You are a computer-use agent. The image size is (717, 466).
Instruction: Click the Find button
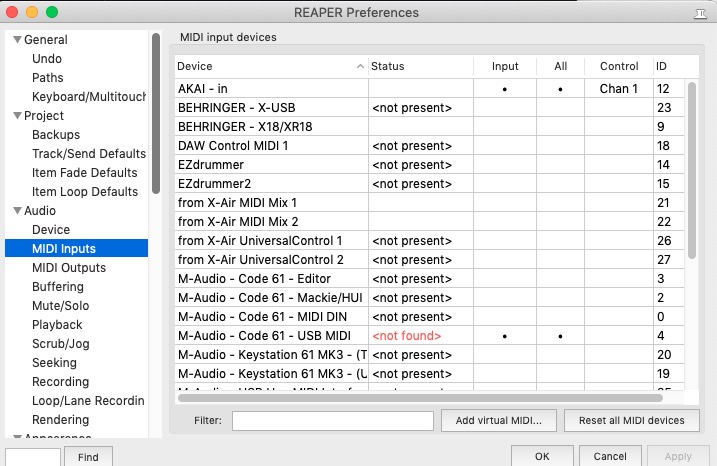(87, 457)
